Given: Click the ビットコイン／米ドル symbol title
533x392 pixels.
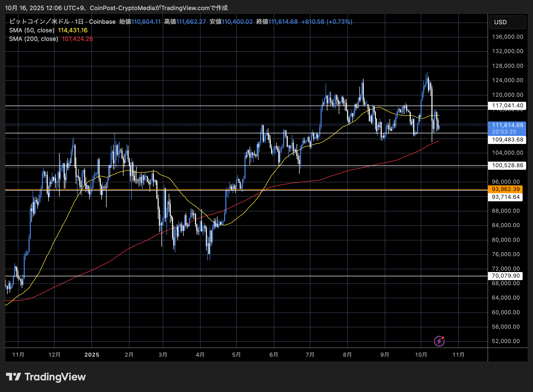Looking at the screenshot, I should (x=39, y=22).
